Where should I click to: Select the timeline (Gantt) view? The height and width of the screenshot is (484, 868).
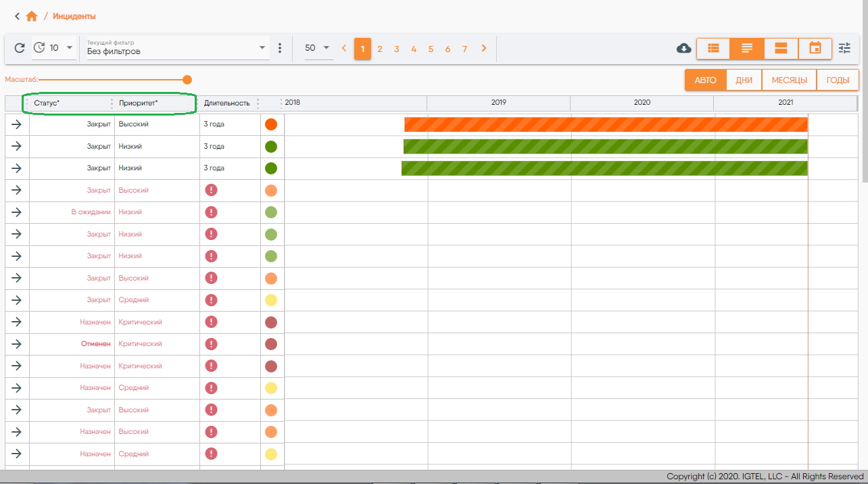point(747,48)
